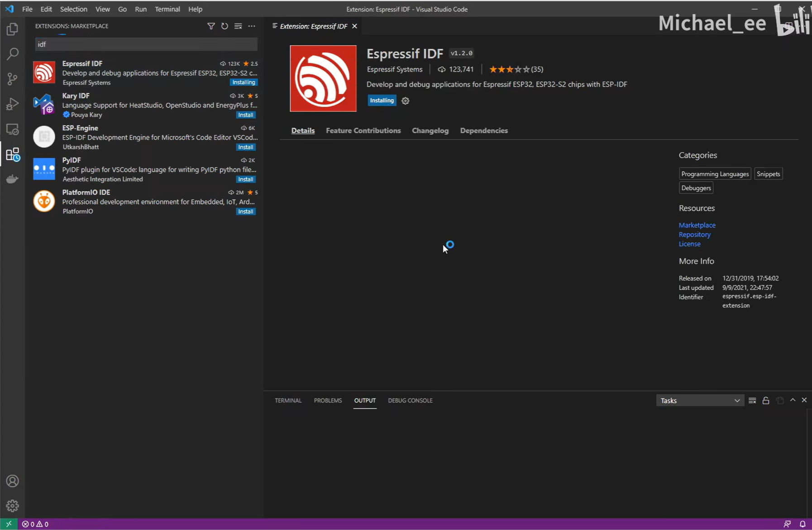This screenshot has height=530, width=812.
Task: Open the Repository resource link
Action: click(694, 235)
